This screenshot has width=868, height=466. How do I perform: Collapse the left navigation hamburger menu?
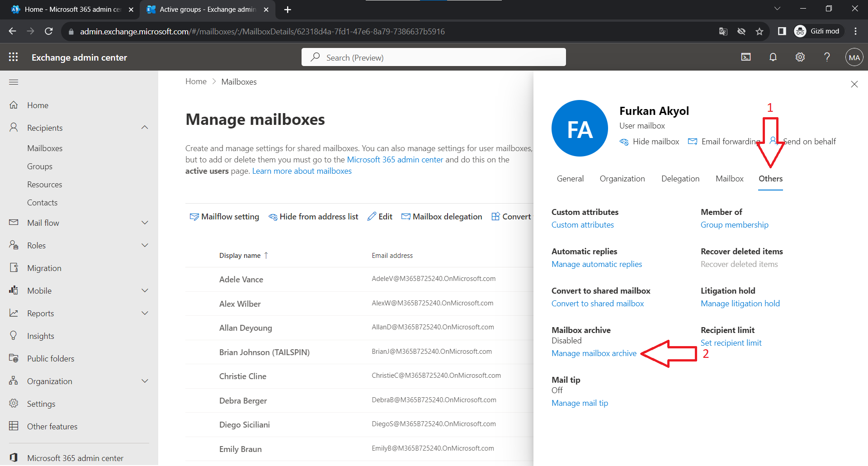pyautogui.click(x=14, y=82)
